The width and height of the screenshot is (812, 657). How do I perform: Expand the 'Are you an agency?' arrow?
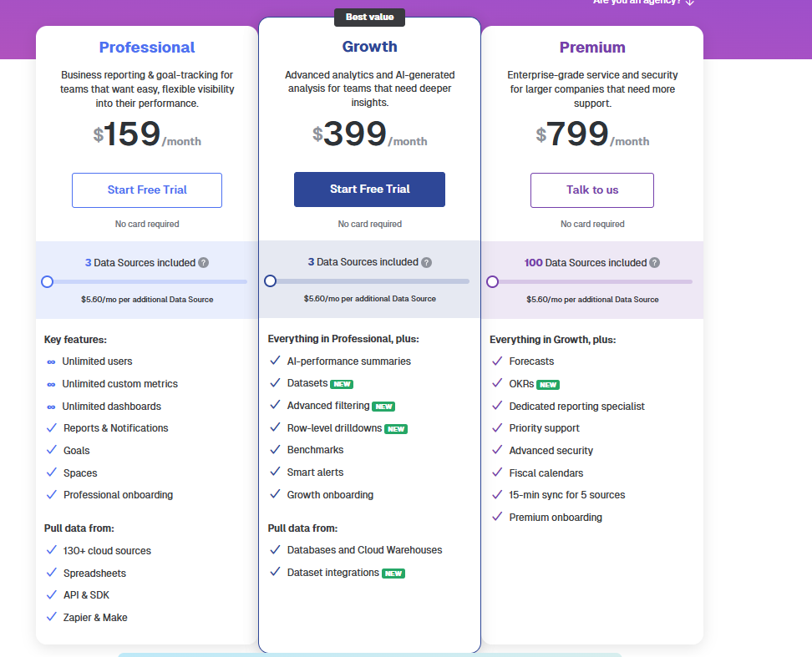[689, 3]
